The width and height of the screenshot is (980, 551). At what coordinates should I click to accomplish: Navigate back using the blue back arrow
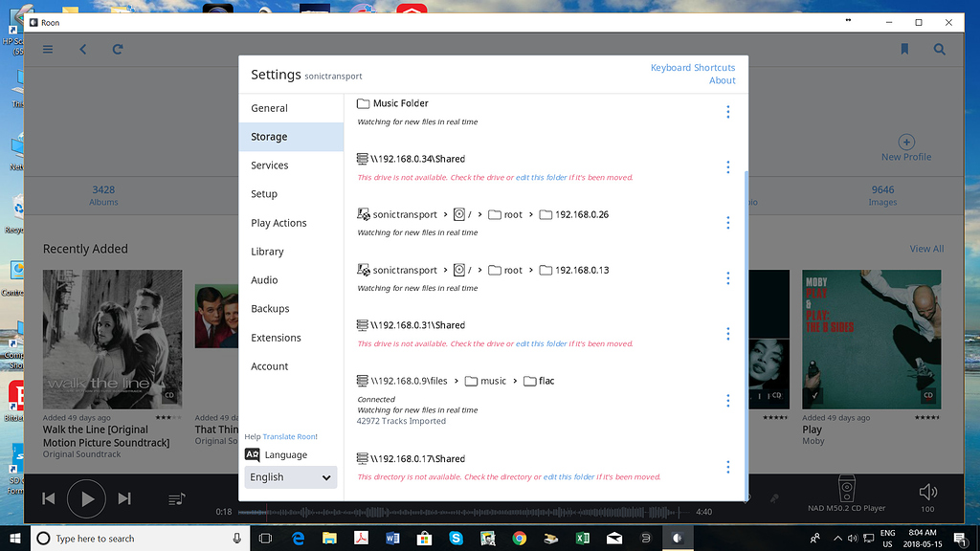tap(81, 49)
